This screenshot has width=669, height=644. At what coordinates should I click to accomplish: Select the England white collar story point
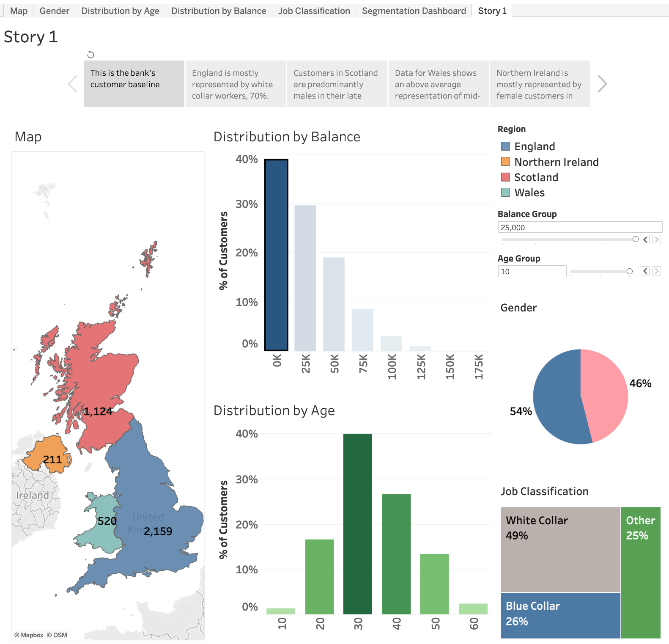click(x=236, y=84)
